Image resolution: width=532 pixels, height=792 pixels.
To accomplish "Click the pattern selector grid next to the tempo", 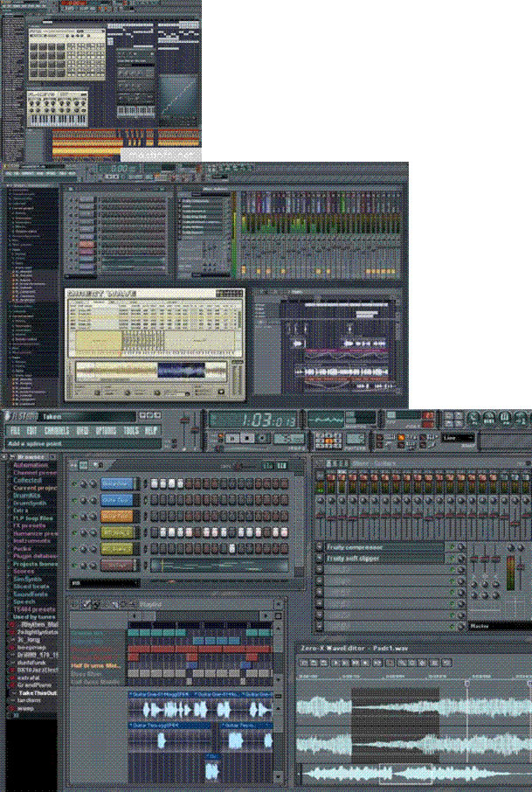I will coord(328,440).
